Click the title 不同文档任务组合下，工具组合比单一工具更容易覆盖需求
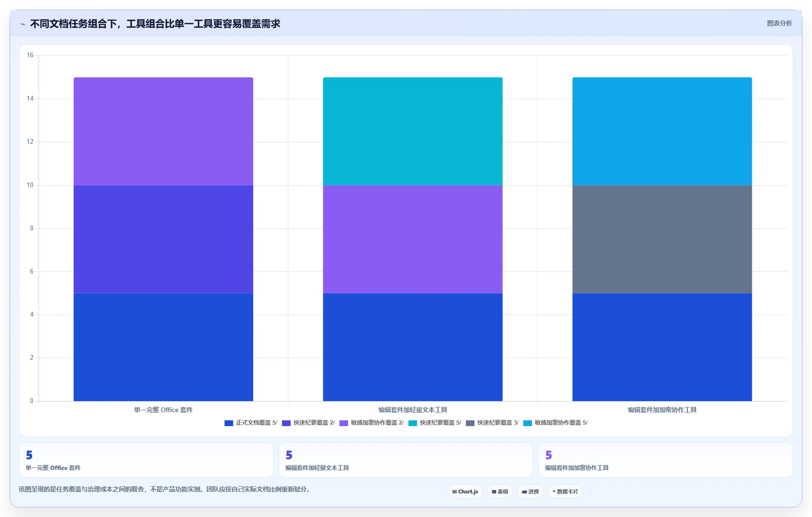 point(155,24)
